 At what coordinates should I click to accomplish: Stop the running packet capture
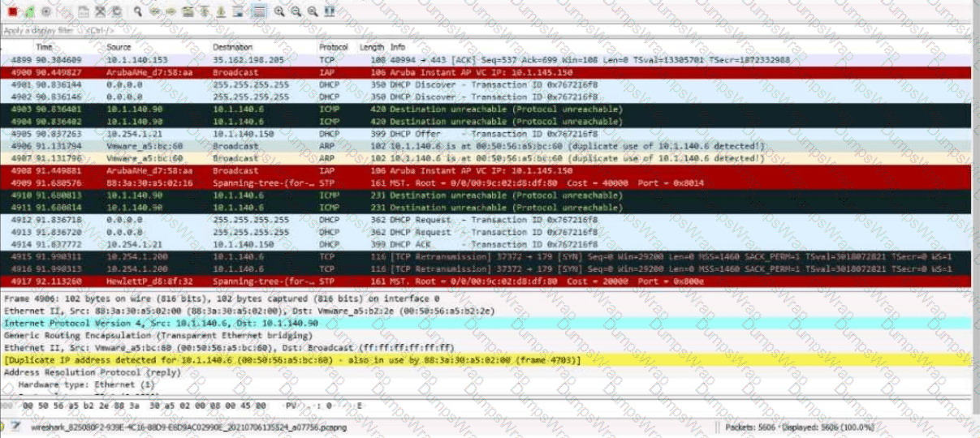(x=12, y=11)
